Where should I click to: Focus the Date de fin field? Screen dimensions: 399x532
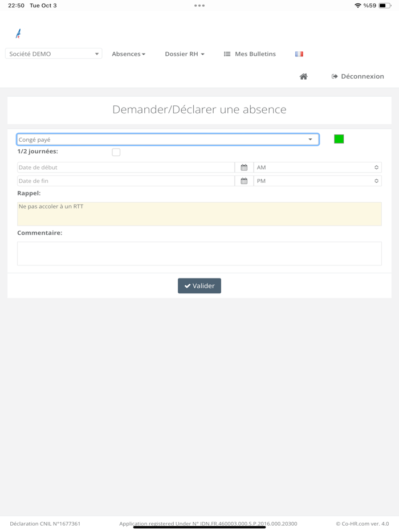[125, 181]
